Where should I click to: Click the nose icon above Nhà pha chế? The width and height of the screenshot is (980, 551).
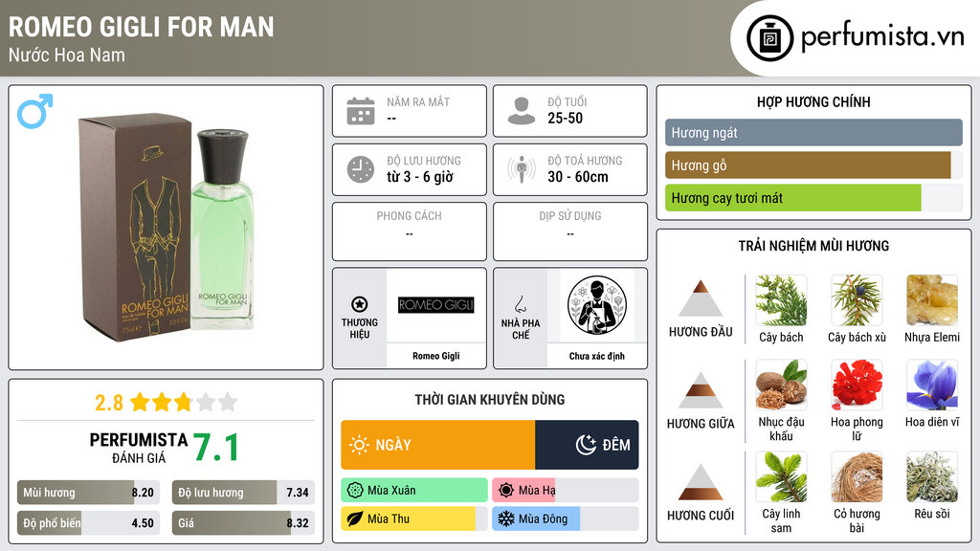tap(520, 304)
